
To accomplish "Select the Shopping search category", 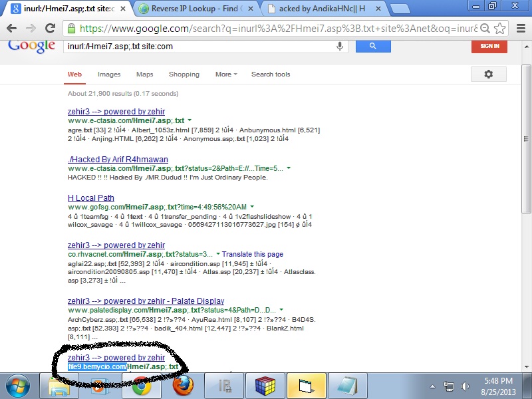I will (x=184, y=74).
